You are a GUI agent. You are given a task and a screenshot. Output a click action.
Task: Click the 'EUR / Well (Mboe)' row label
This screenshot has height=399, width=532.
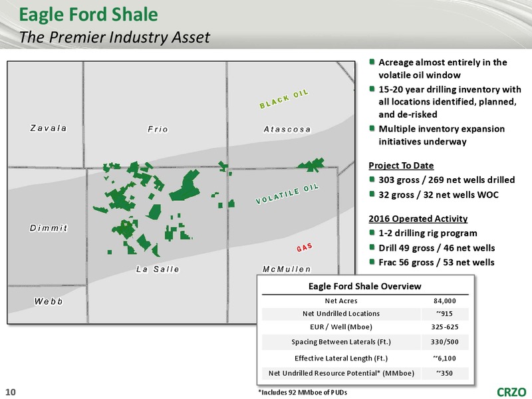point(341,327)
